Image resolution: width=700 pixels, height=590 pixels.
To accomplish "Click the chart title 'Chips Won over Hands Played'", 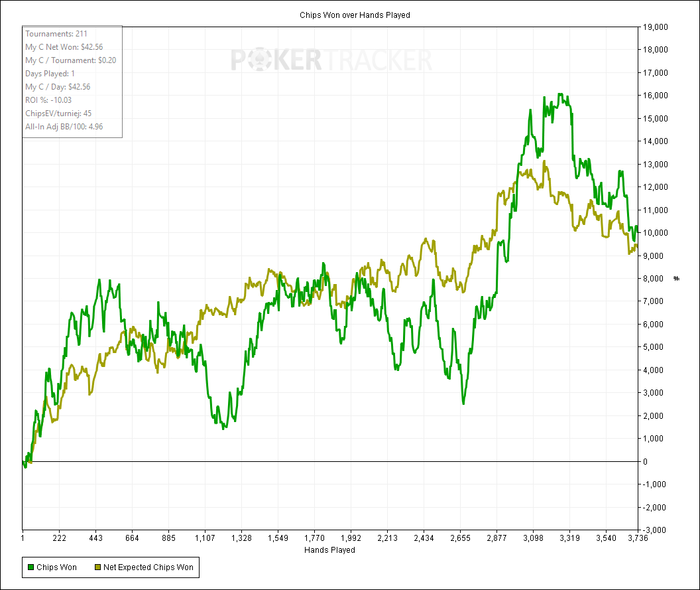I will [355, 15].
